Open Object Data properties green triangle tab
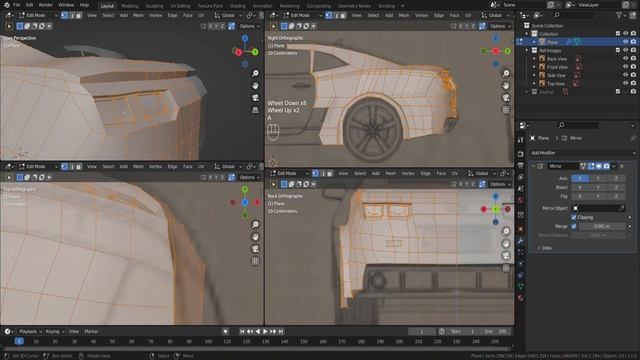The image size is (640, 360). tap(521, 287)
